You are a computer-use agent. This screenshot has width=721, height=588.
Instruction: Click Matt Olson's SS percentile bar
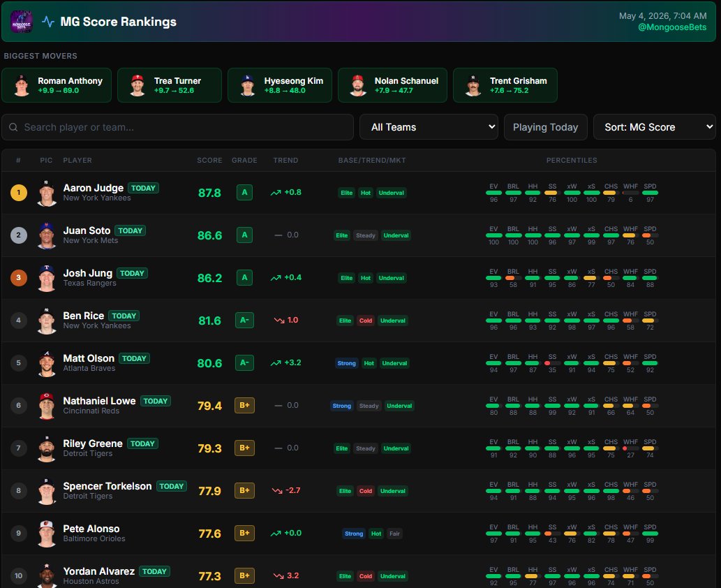(x=552, y=363)
